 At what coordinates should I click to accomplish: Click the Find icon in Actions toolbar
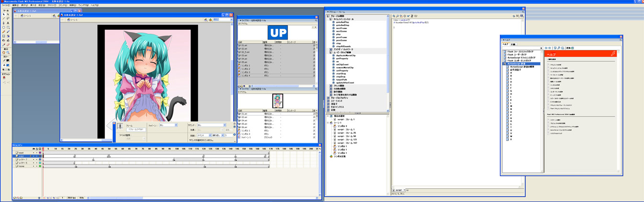[397, 16]
